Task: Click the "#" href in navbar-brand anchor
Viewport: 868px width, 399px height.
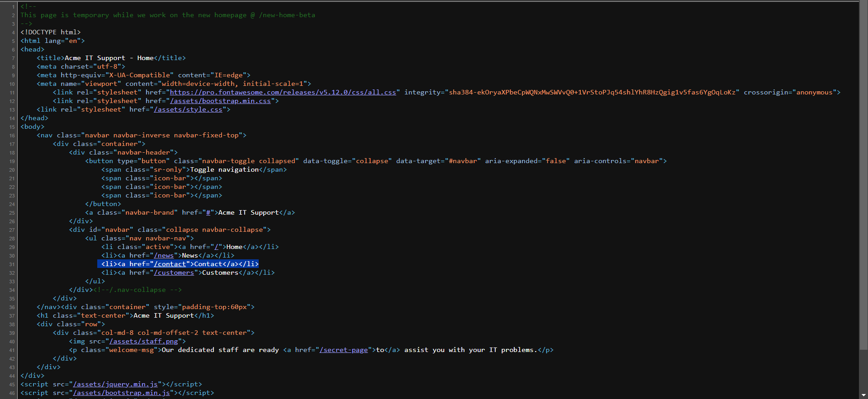Action: [x=208, y=212]
